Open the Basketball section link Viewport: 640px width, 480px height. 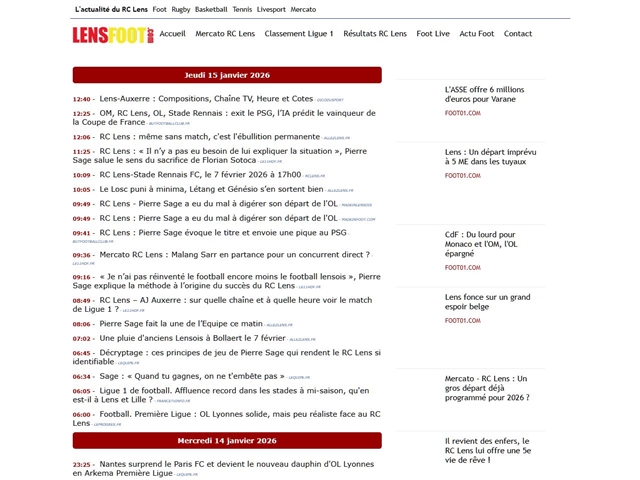click(211, 9)
